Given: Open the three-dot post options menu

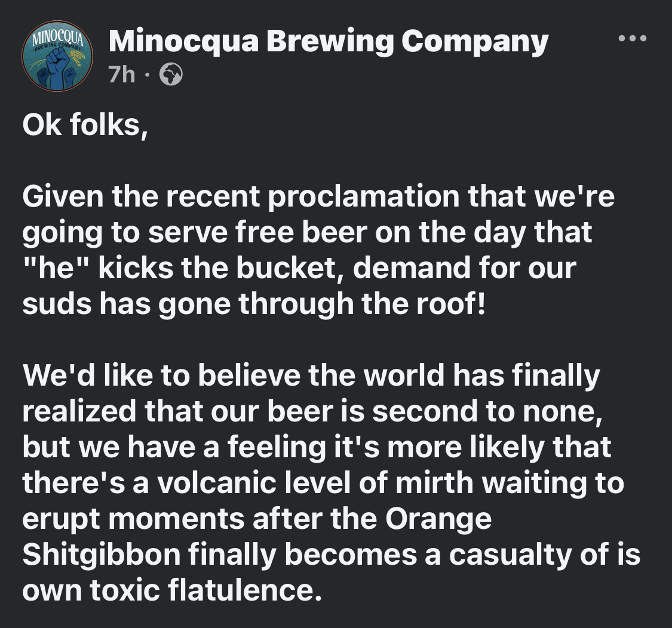Looking at the screenshot, I should [632, 39].
